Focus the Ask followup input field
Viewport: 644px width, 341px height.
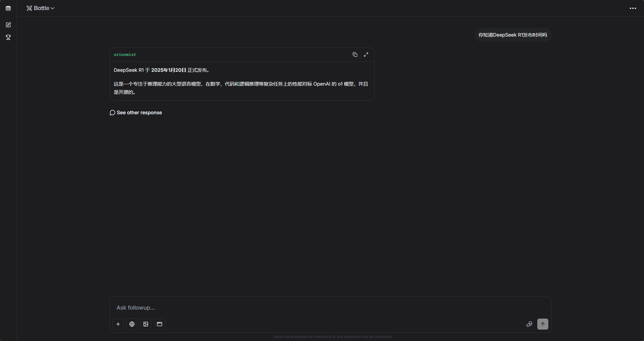pyautogui.click(x=330, y=308)
